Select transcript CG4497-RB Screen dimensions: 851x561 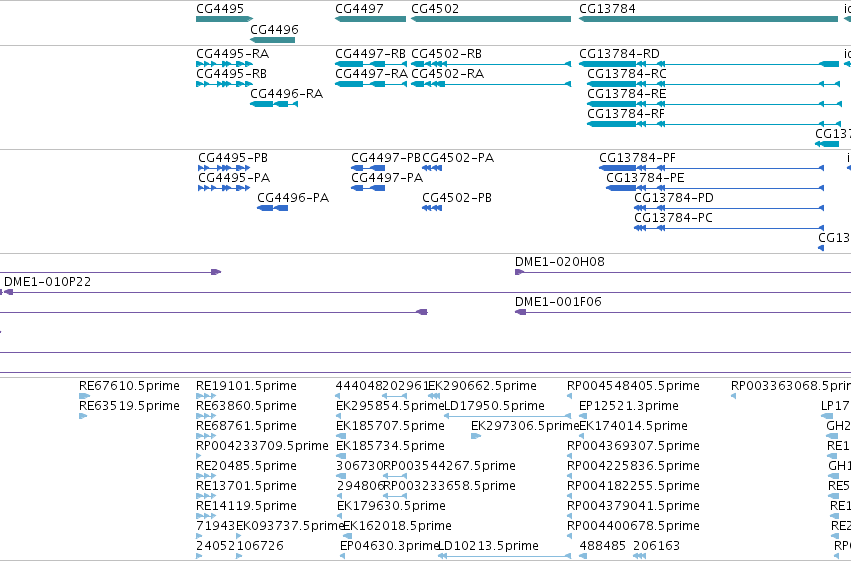tap(371, 64)
